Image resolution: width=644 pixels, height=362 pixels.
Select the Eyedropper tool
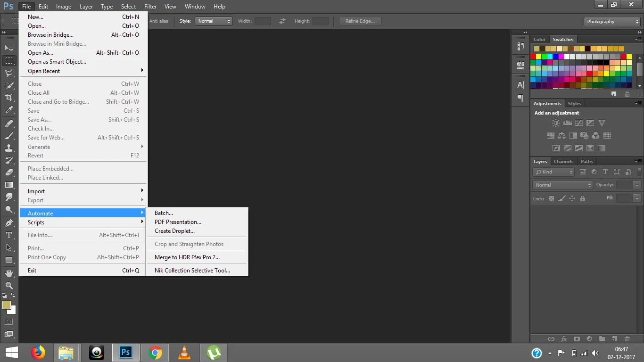(x=9, y=110)
